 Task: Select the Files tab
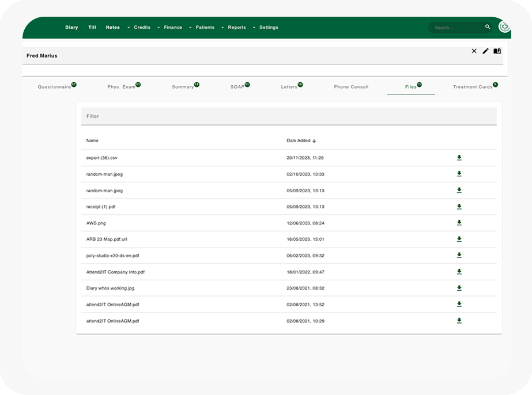point(411,87)
